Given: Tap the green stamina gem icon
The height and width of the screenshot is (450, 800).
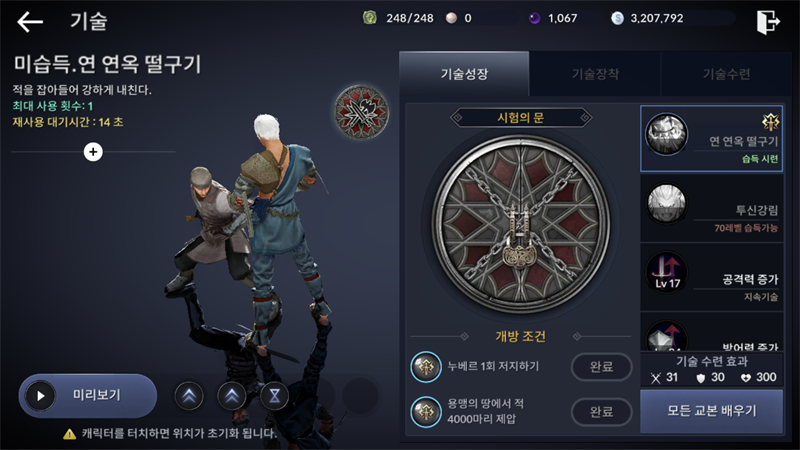Looking at the screenshot, I should coord(370,18).
